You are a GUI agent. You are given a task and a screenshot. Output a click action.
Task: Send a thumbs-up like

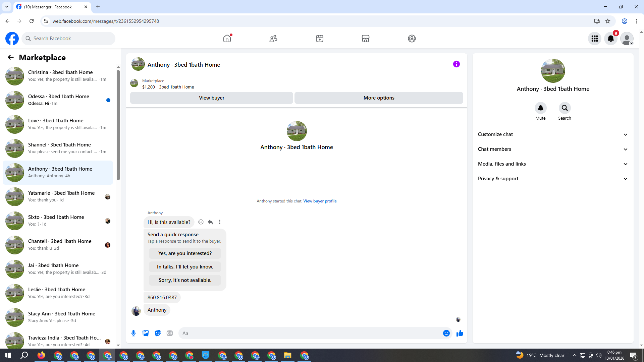pos(460,333)
